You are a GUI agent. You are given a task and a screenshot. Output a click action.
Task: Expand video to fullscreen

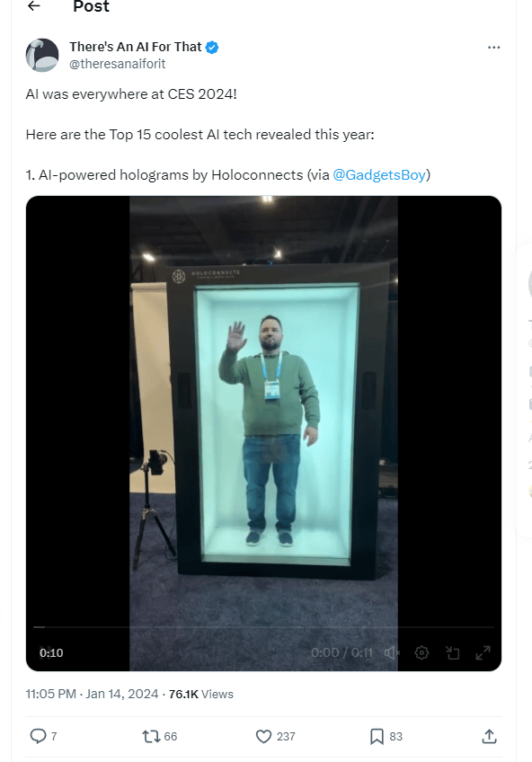[483, 652]
